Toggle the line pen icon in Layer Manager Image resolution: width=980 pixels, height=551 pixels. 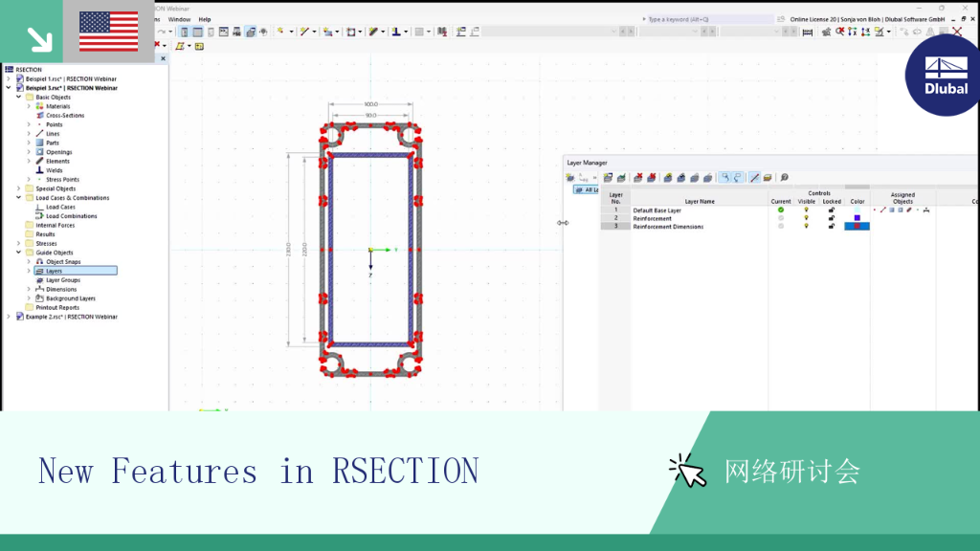coord(754,178)
